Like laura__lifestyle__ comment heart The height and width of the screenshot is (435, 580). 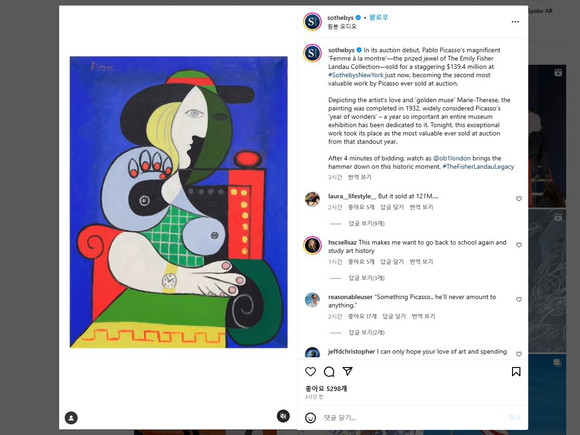click(519, 199)
